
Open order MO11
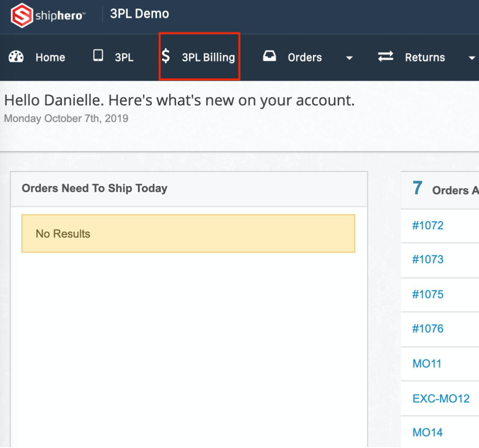(x=426, y=364)
